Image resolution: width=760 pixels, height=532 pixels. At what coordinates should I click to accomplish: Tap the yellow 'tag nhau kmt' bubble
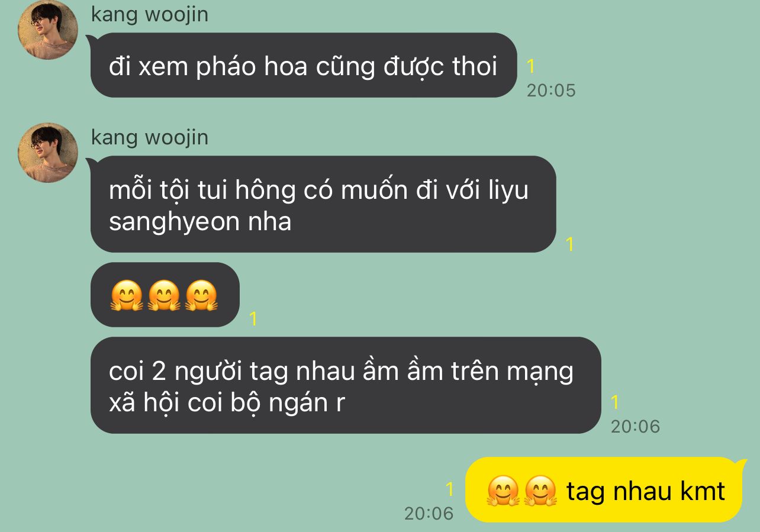pos(605,490)
